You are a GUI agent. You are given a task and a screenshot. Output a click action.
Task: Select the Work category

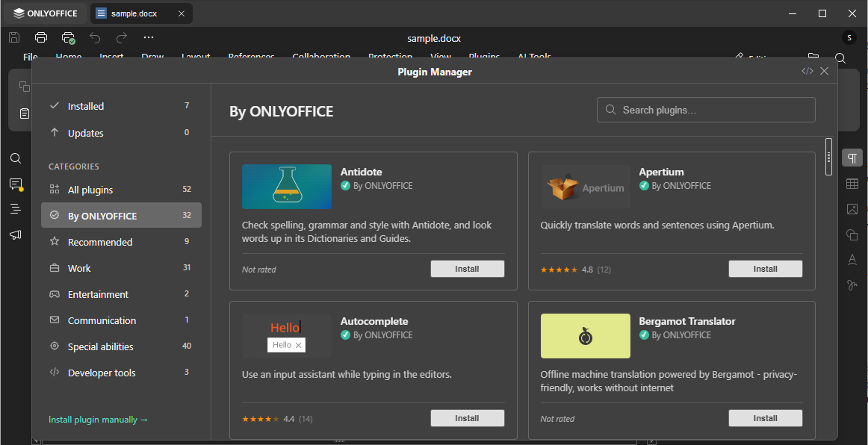click(x=121, y=268)
